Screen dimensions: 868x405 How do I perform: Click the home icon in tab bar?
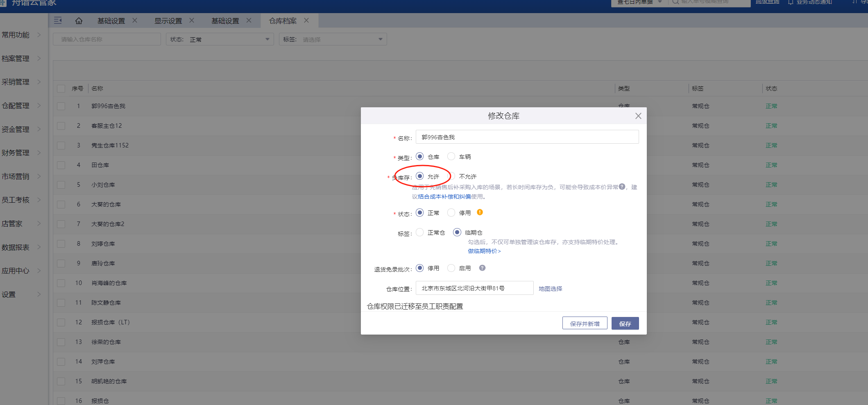pos(79,21)
